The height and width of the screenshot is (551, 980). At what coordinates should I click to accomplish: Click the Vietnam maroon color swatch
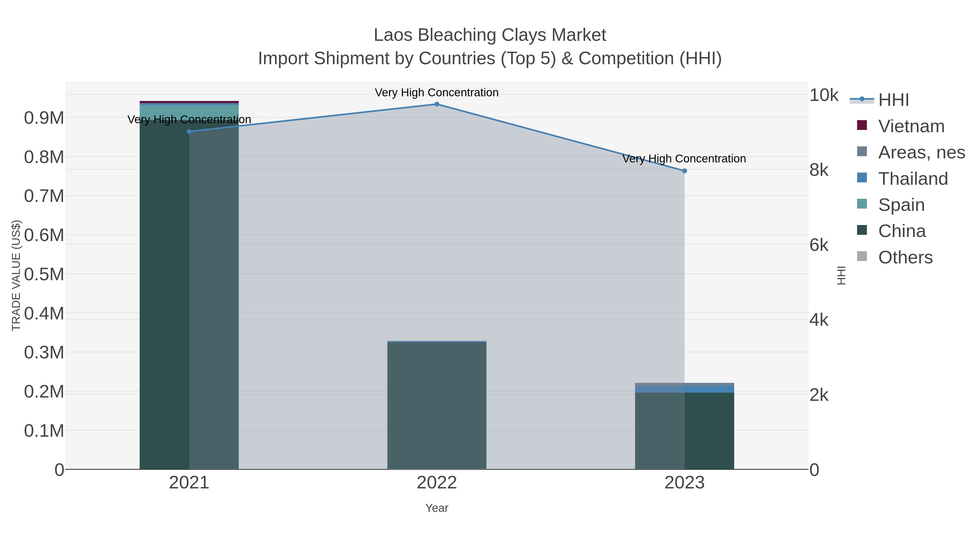862,125
